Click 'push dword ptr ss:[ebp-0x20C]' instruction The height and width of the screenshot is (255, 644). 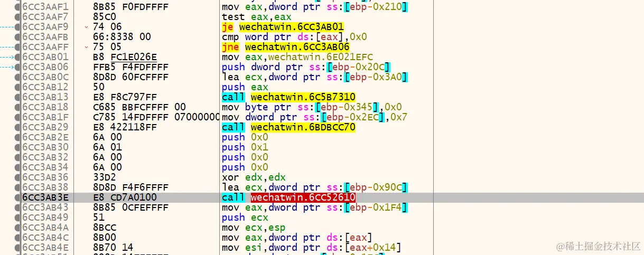[306, 67]
